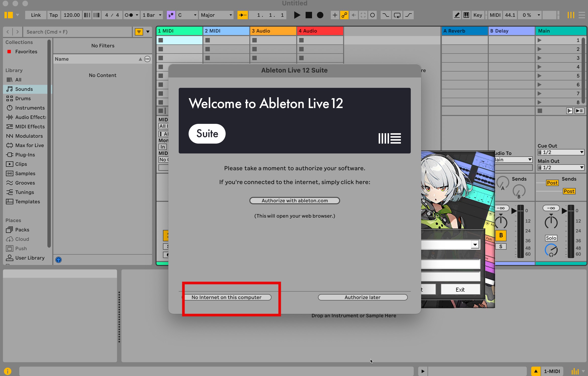Select Drums in the Library sidebar

(23, 98)
